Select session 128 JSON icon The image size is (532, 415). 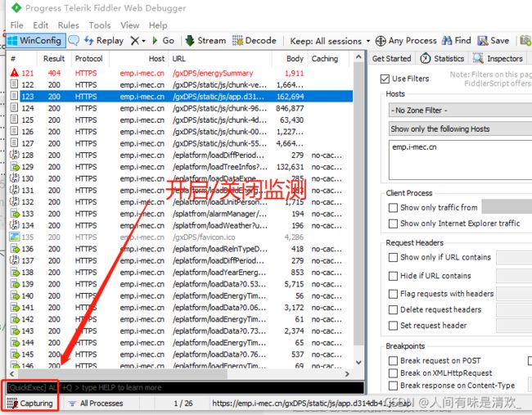(x=14, y=155)
